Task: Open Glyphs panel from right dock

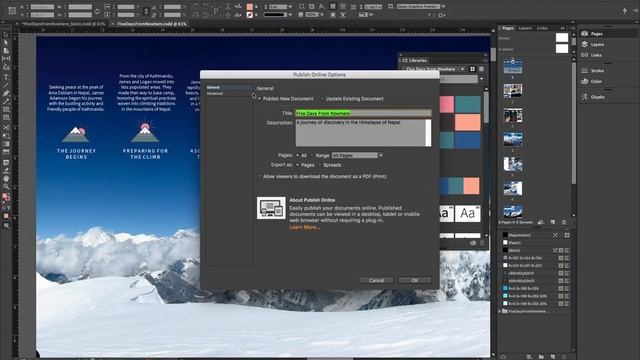Action: (593, 97)
